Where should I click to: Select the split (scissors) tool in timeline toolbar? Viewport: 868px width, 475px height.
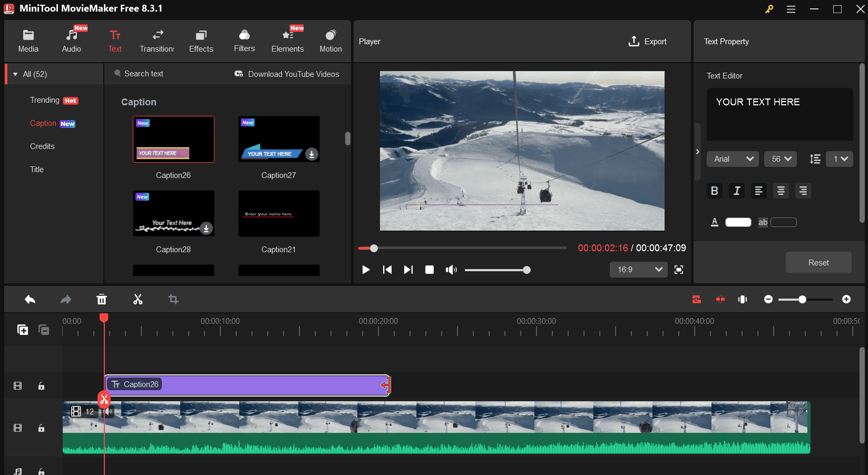pyautogui.click(x=137, y=299)
